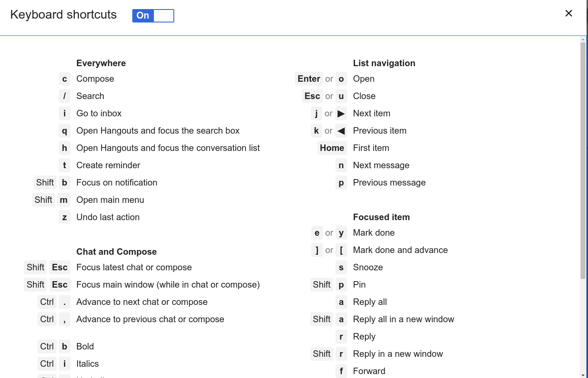
Task: Select the 's' Snooze key badge
Action: [341, 267]
